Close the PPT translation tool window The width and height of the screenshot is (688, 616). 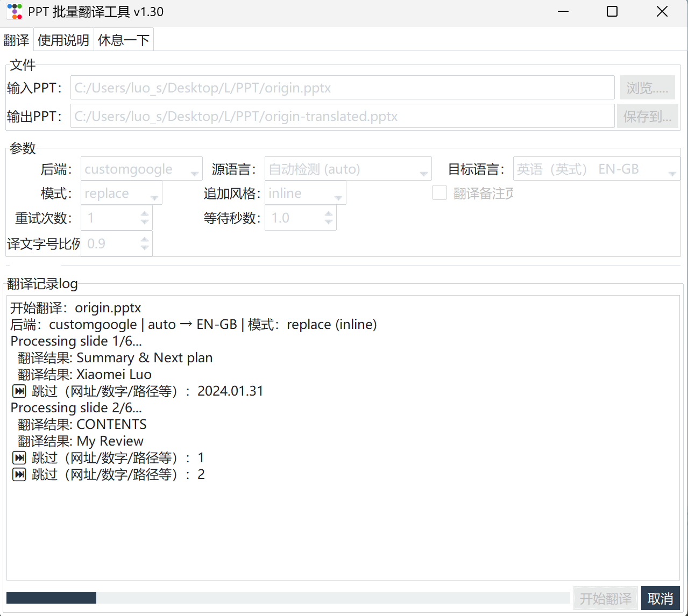662,12
